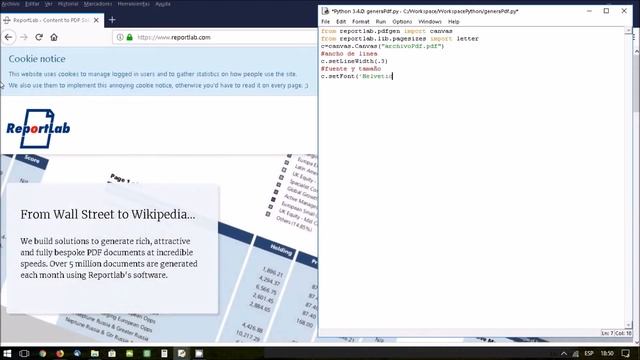Open the Calculator taskbar icon
Screen dimensions: 640x360
coord(164,353)
